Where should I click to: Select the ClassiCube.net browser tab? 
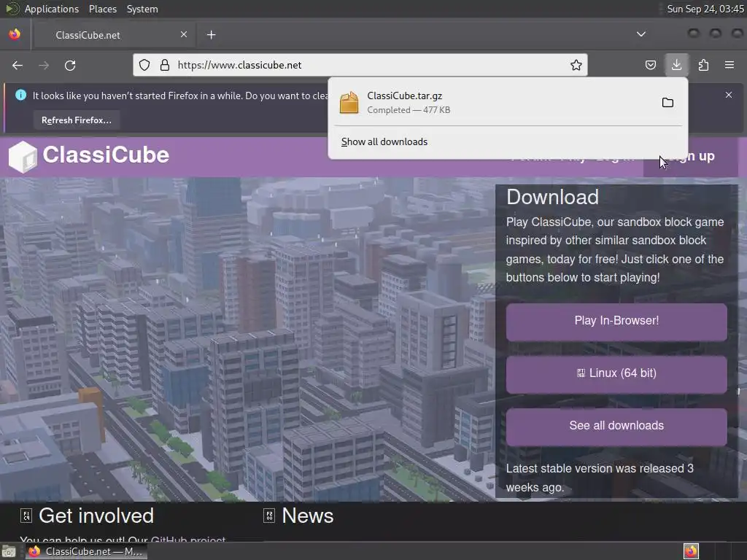[x=115, y=35]
